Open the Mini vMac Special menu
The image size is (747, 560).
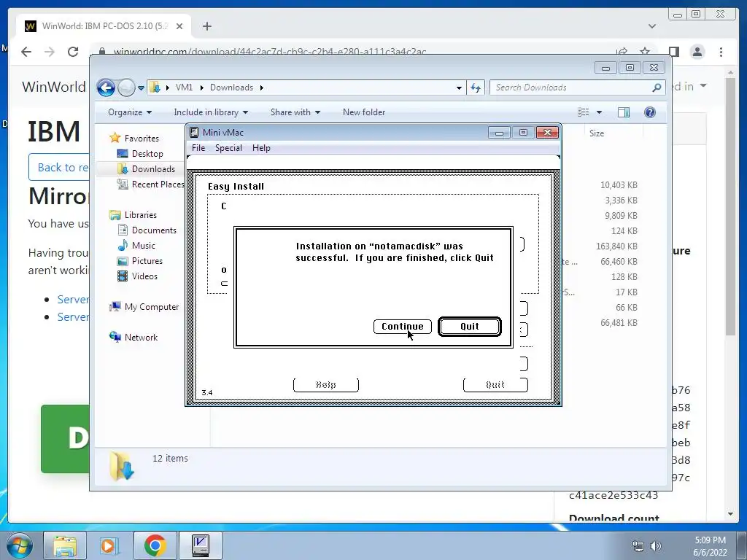(x=228, y=148)
